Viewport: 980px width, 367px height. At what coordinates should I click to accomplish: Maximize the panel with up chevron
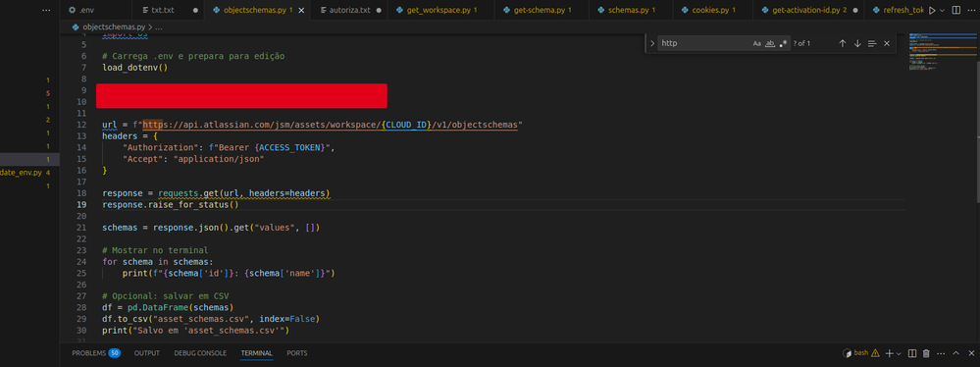956,353
